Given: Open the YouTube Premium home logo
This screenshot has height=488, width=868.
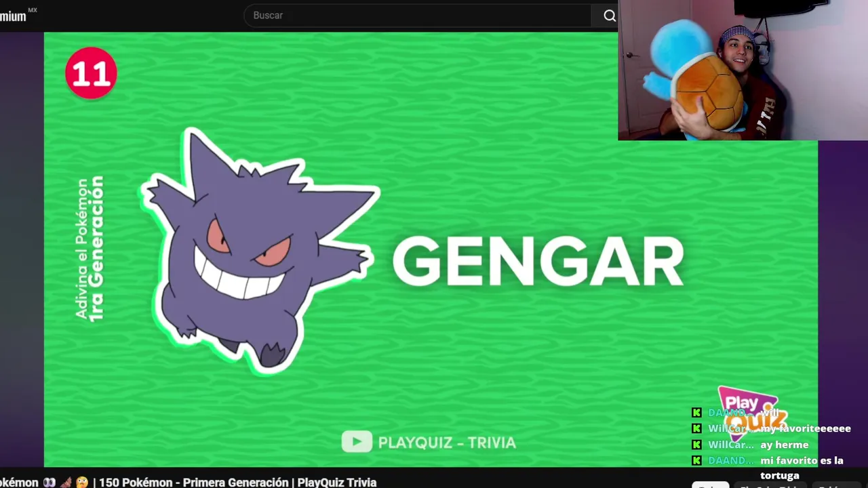Looking at the screenshot, I should click(x=18, y=16).
